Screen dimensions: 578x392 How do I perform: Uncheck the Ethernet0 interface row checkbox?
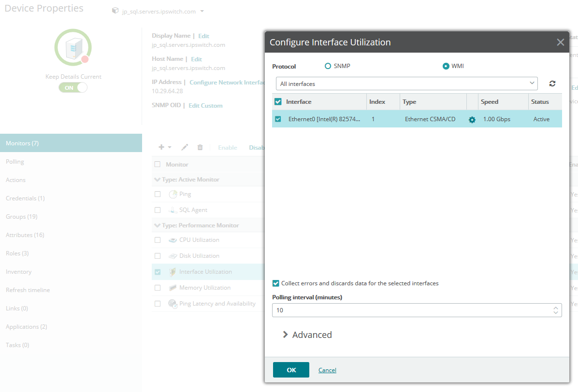[278, 119]
